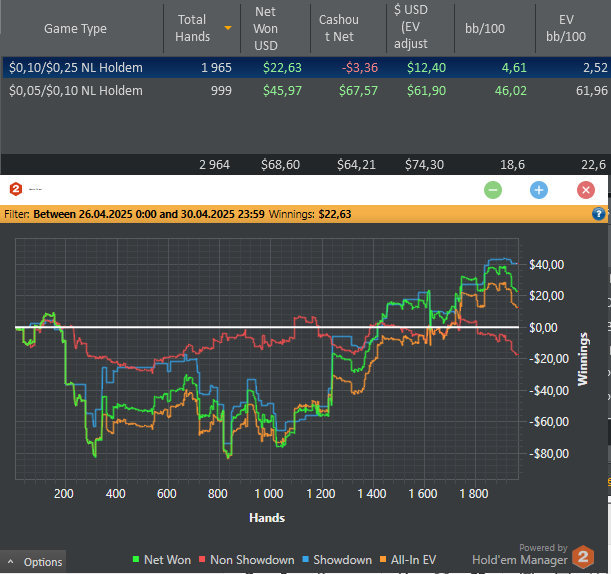Click the 18,6 bb/100 total
This screenshot has width=611, height=574.
512,164
